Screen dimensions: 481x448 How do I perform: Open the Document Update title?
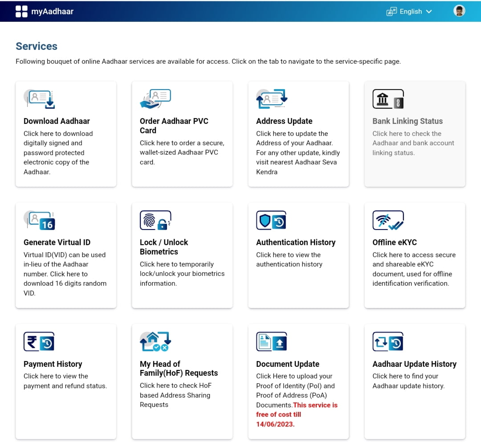pos(288,364)
